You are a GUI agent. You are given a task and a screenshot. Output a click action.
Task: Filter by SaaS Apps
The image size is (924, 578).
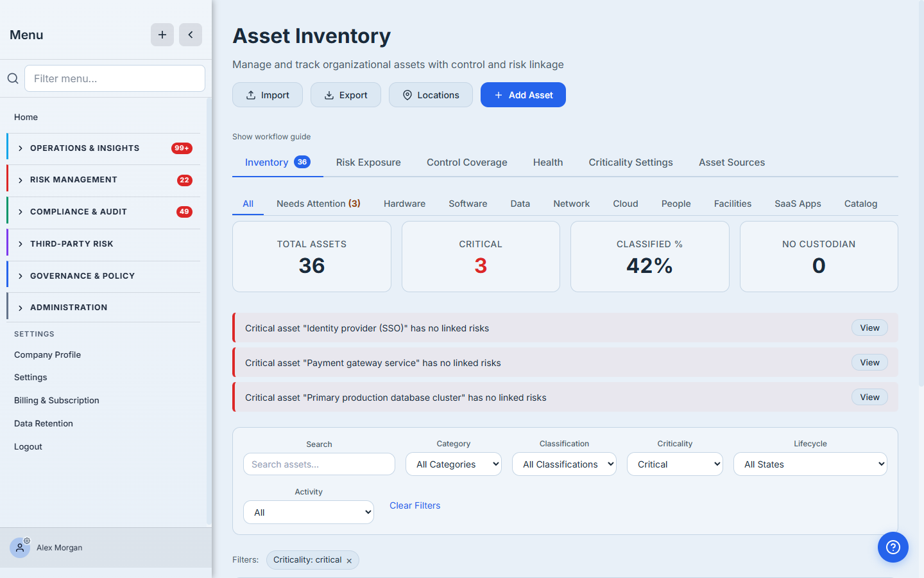798,204
